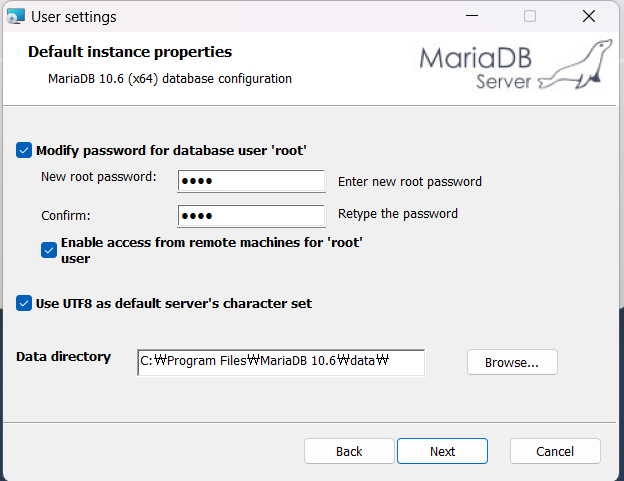624x481 pixels.
Task: Minimize the User settings window
Action: pos(472,16)
